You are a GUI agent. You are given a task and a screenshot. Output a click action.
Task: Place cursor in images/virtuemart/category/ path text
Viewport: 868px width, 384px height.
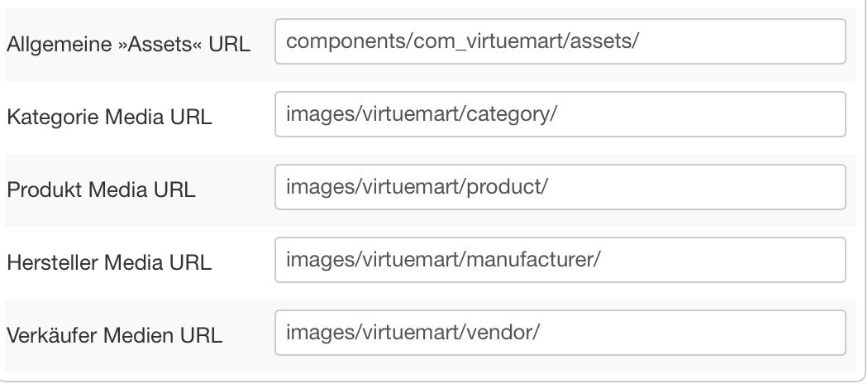[422, 114]
